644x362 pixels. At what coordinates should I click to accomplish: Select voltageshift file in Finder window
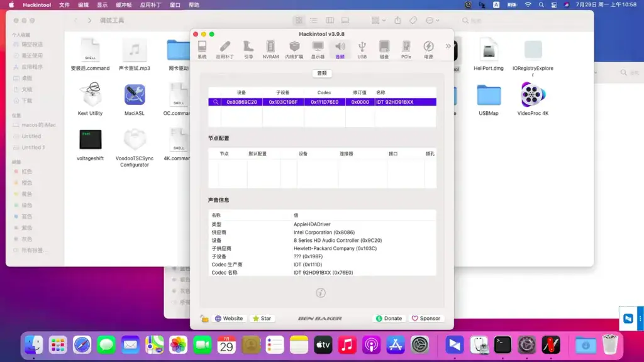point(90,145)
